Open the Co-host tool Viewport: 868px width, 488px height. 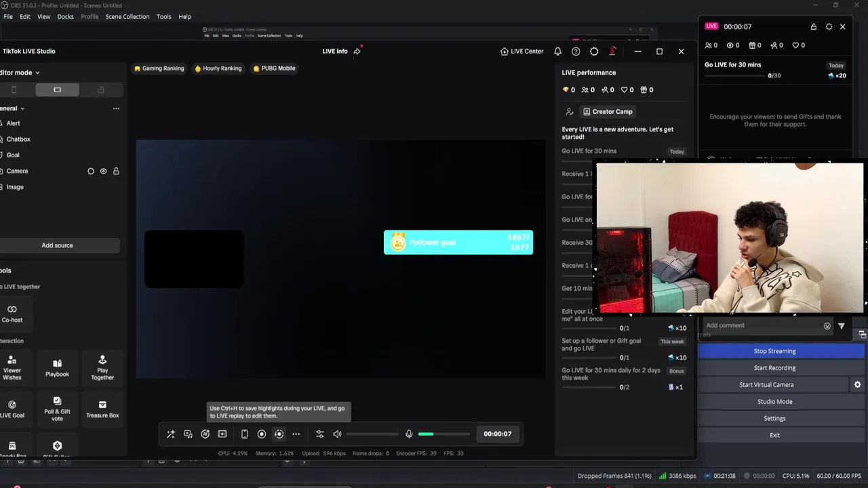12,313
